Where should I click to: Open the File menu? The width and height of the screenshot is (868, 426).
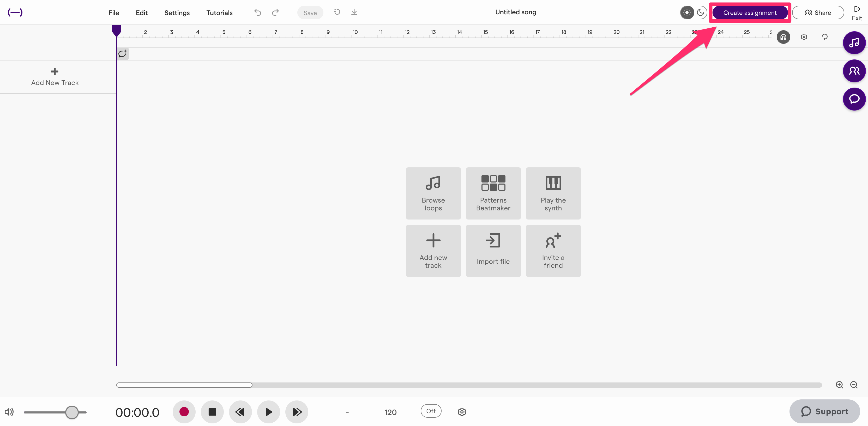pos(113,13)
